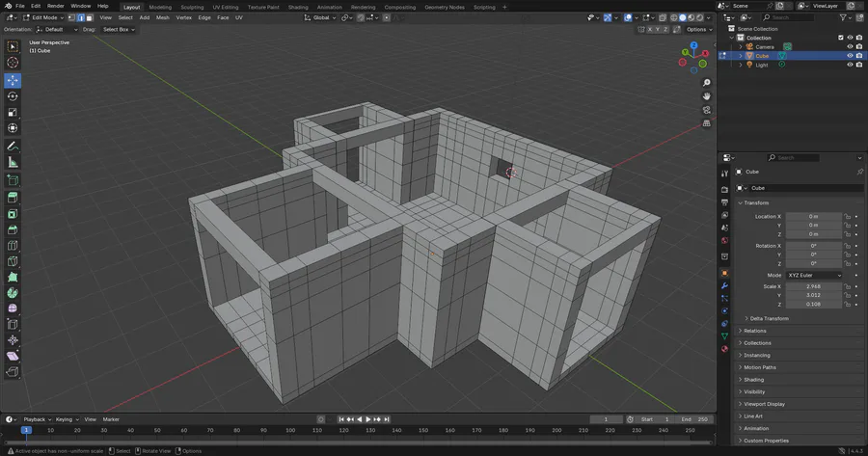
Task: Activate the Move tool
Action: tap(13, 80)
